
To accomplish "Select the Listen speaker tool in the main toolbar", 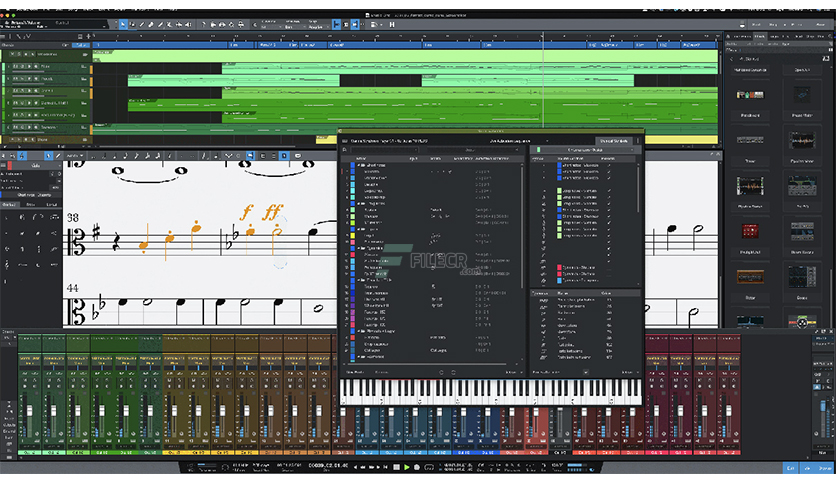I will pos(188,24).
